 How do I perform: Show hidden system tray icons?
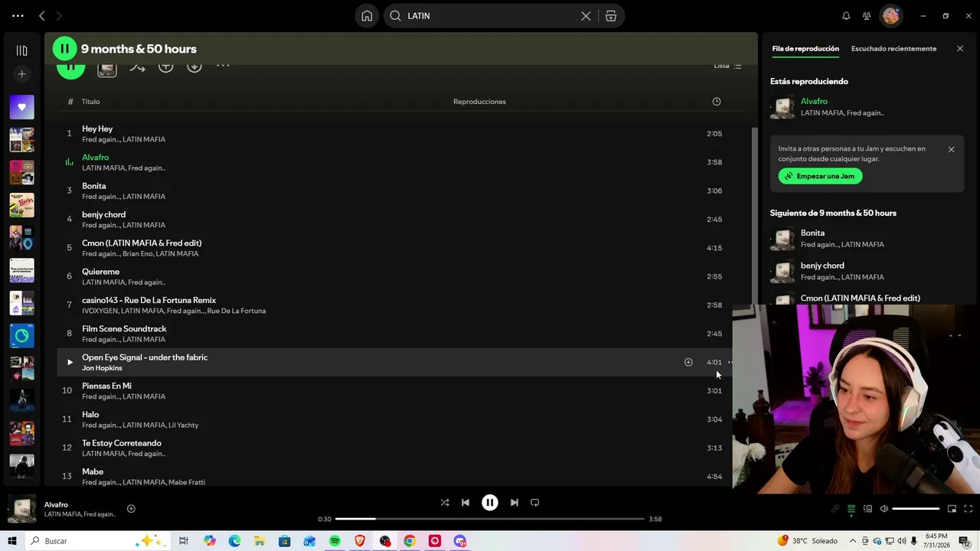point(853,541)
